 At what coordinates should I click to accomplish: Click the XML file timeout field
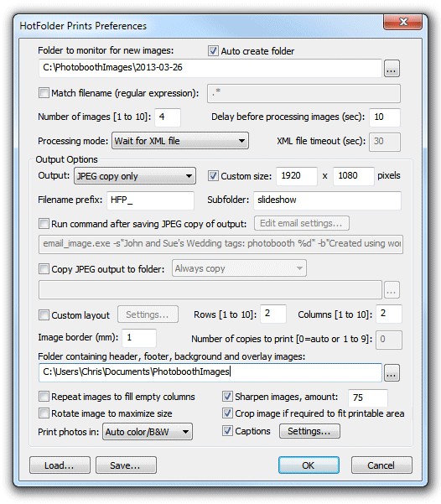385,142
